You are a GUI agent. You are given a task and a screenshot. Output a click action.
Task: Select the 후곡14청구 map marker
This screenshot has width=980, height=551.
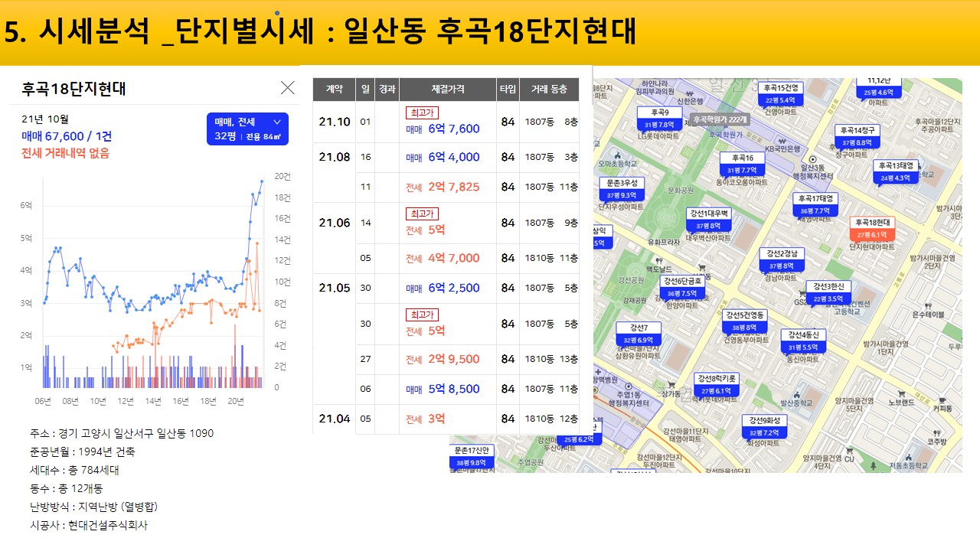click(x=857, y=136)
